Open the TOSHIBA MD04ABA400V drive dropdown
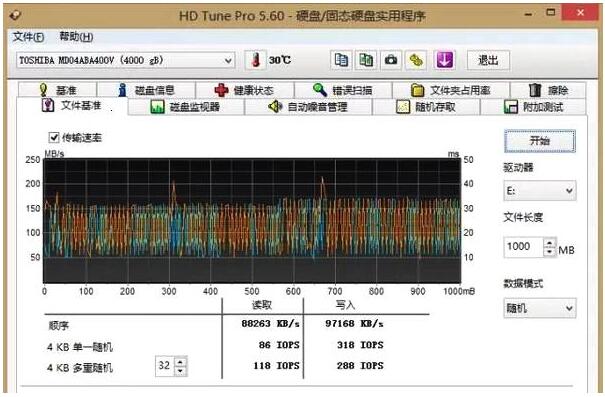The height and width of the screenshot is (397, 605). click(125, 61)
